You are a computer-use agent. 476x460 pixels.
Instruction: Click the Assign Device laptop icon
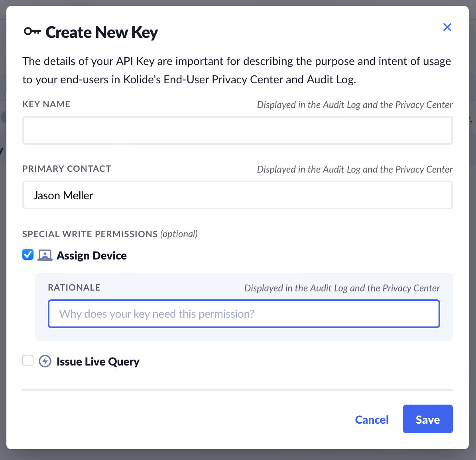45,255
